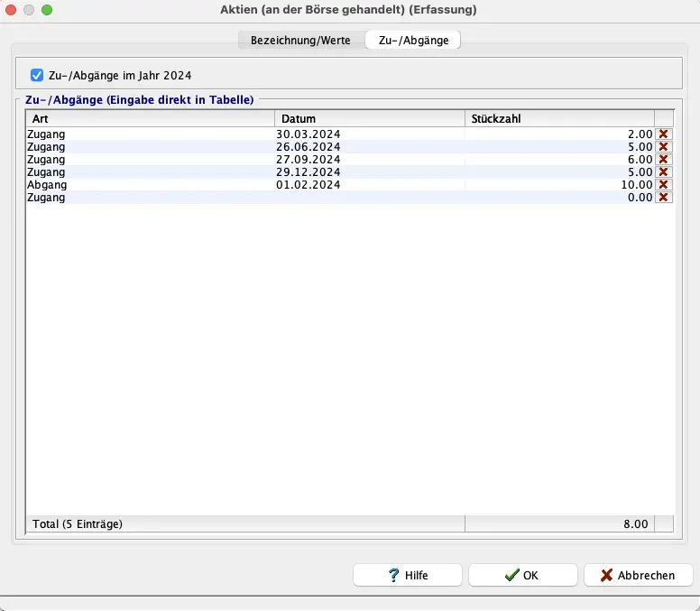Click the Art column header
The width and height of the screenshot is (700, 611).
tap(149, 118)
